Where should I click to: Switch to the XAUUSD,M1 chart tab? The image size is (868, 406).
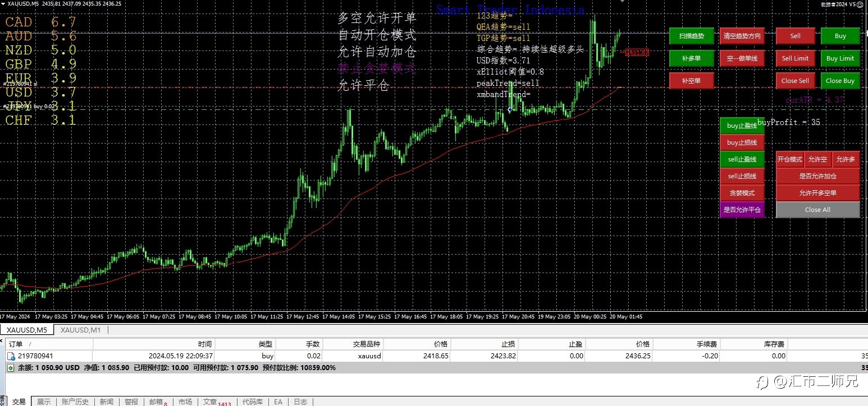[x=81, y=330]
